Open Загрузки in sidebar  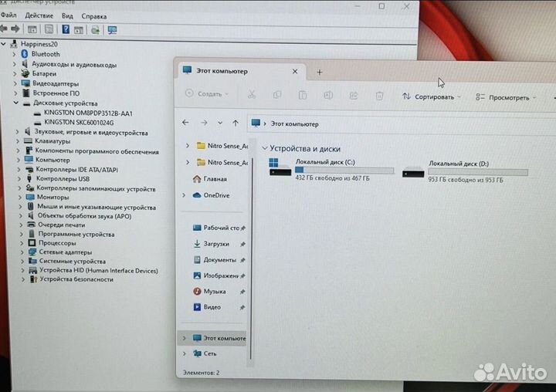(212, 244)
